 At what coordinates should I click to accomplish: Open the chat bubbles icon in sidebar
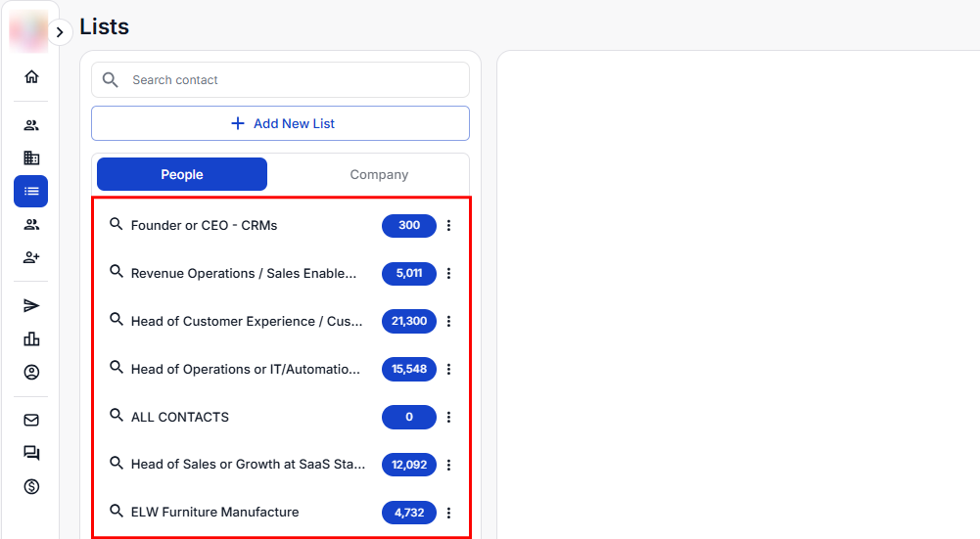[31, 453]
